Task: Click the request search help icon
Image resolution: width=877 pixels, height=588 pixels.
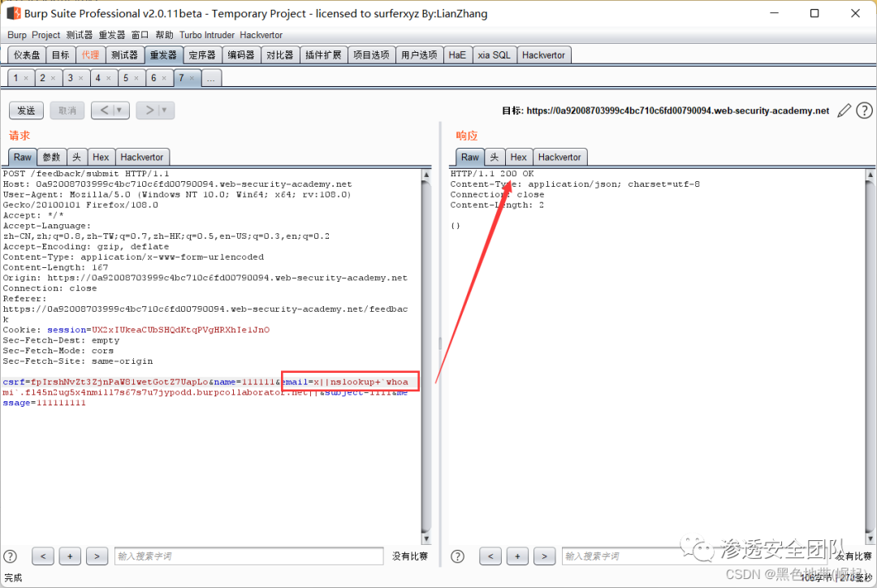Action: (10, 556)
